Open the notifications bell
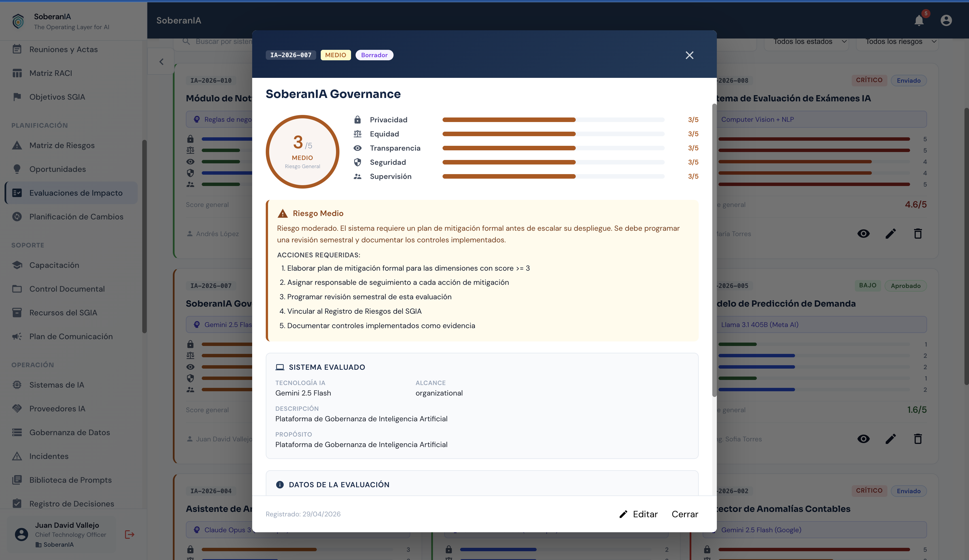The image size is (969, 560). (x=919, y=20)
